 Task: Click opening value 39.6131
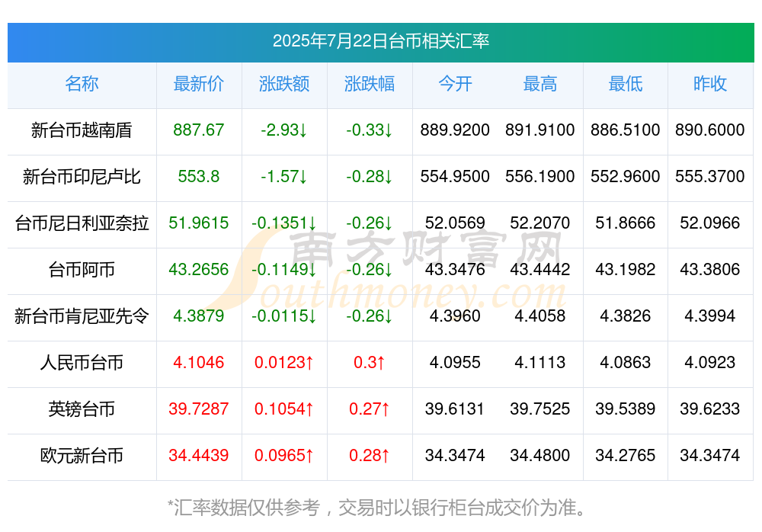click(x=455, y=409)
